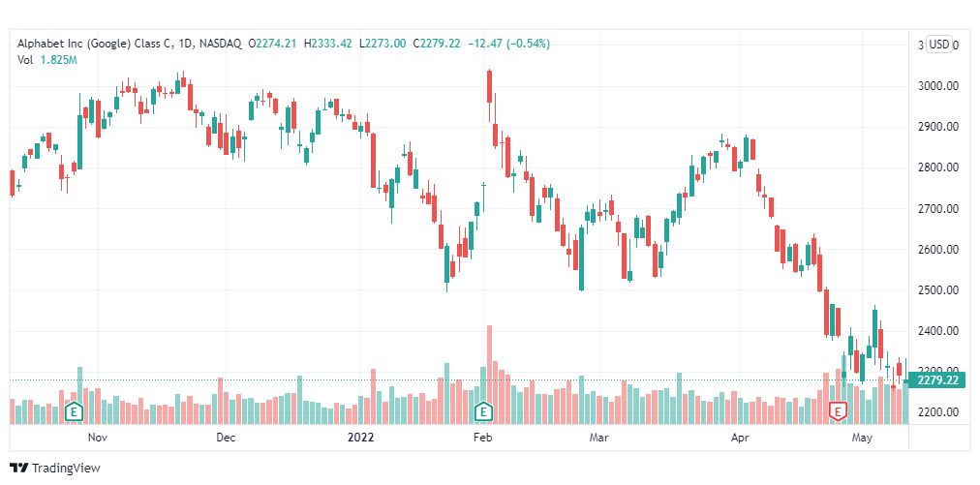The height and width of the screenshot is (485, 980).
Task: Click the current price label 2279.22
Action: pyautogui.click(x=938, y=379)
